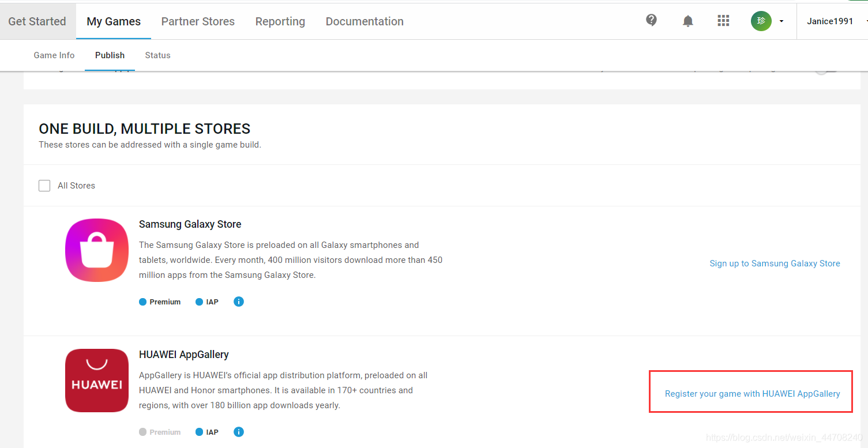Click the Samsung Galaxy Store title

coord(190,224)
